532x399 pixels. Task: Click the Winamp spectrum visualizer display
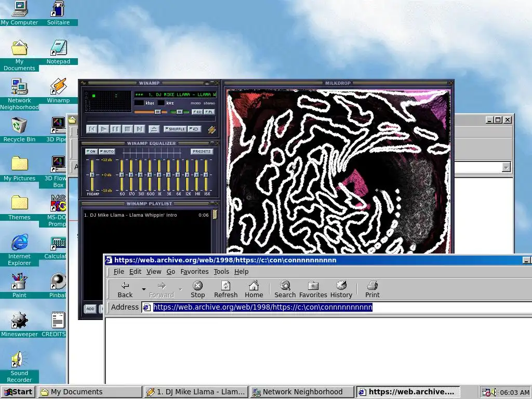pos(108,101)
